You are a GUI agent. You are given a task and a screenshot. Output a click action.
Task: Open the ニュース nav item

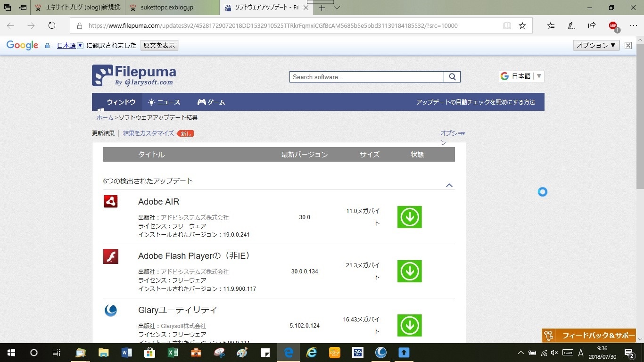pos(164,102)
